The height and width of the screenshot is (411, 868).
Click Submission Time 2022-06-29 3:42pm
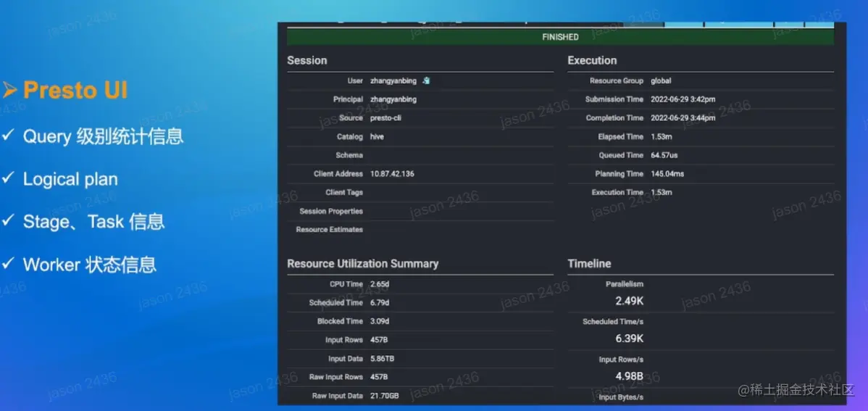point(683,100)
